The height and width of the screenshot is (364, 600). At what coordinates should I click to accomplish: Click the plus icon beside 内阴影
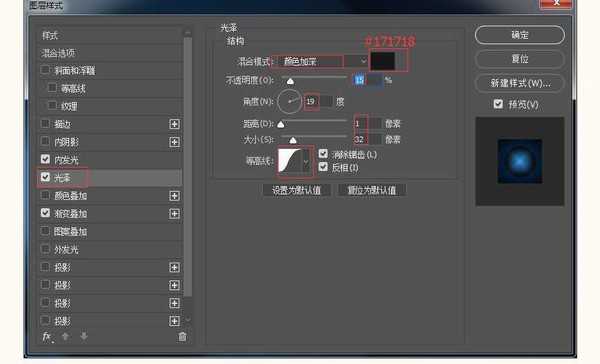tap(174, 142)
